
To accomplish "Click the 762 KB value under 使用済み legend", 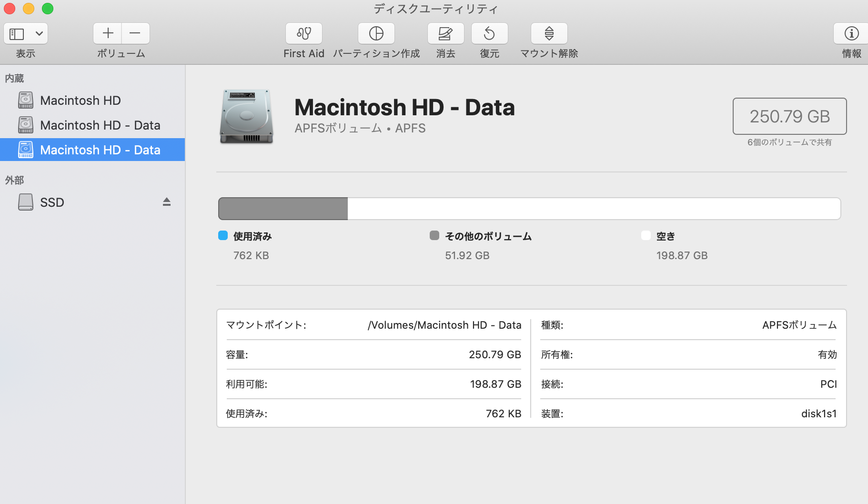I will coord(251,255).
